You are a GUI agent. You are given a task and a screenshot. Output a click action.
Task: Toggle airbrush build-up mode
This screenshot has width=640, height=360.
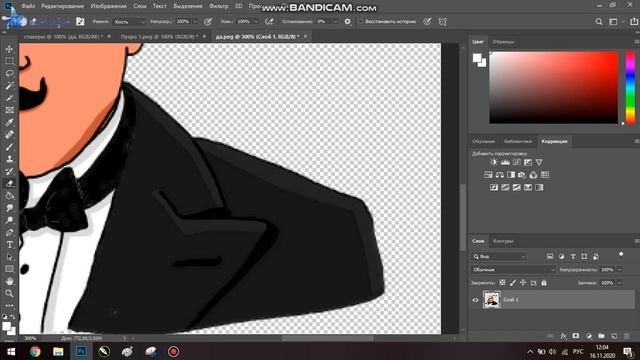(269, 22)
